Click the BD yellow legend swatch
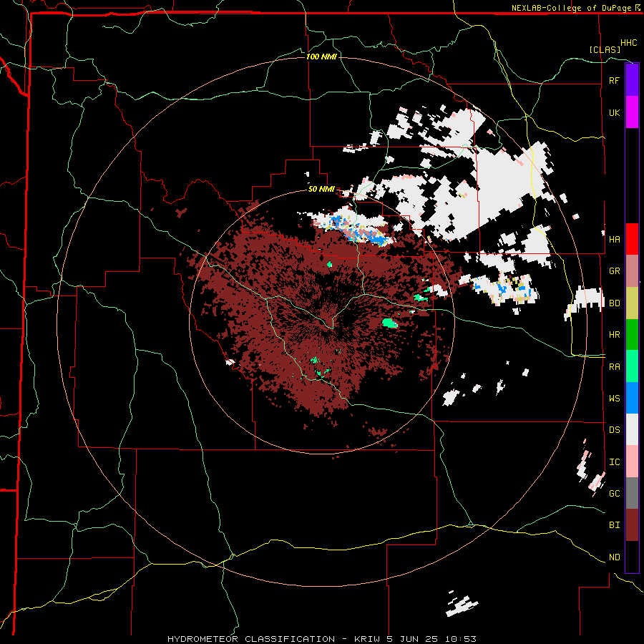This screenshot has width=644, height=644. tap(632, 303)
